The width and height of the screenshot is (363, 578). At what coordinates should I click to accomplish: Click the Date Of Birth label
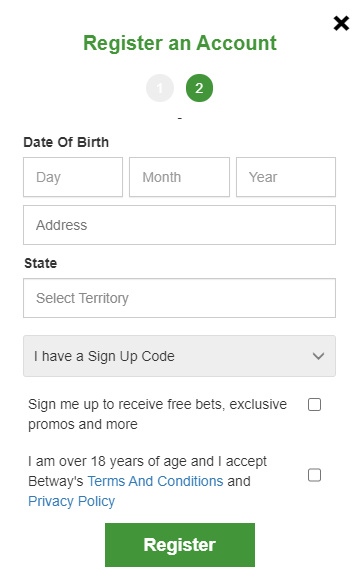coord(66,142)
